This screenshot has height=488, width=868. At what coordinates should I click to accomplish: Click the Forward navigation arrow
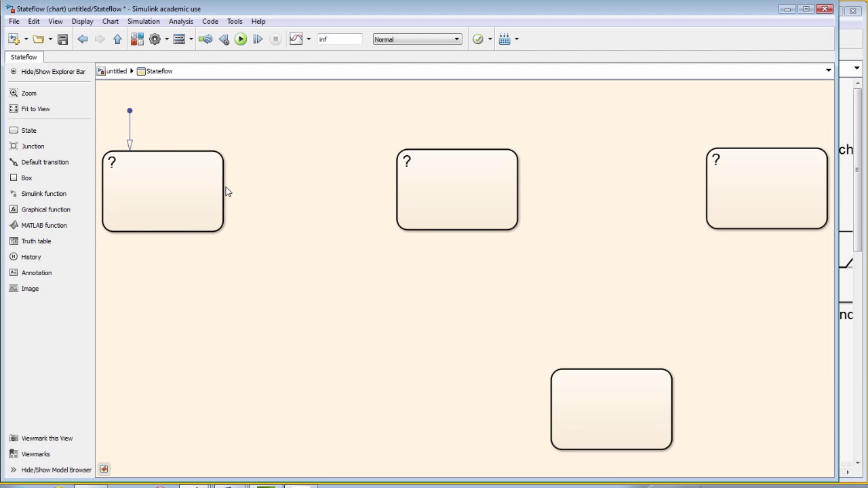point(100,39)
